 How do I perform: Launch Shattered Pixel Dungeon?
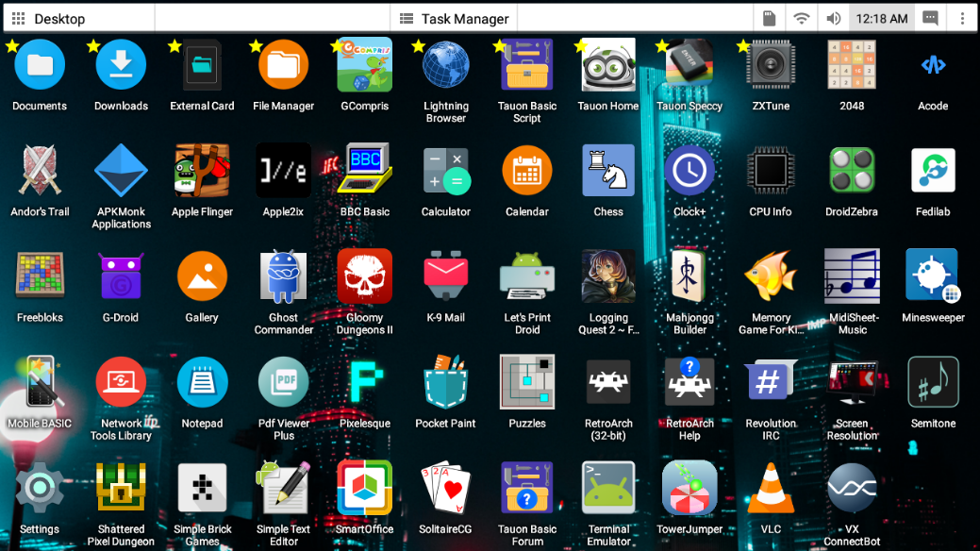[121, 488]
